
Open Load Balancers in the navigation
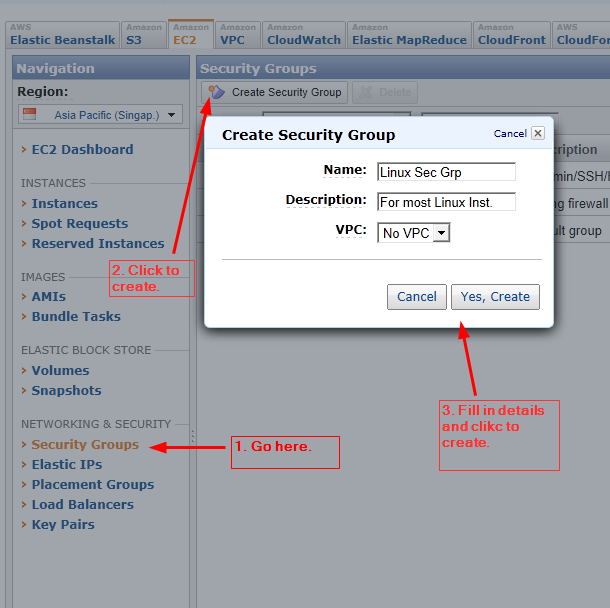click(x=82, y=505)
